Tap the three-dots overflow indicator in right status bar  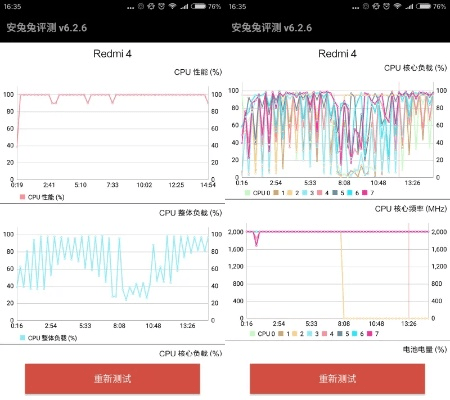tap(356, 7)
